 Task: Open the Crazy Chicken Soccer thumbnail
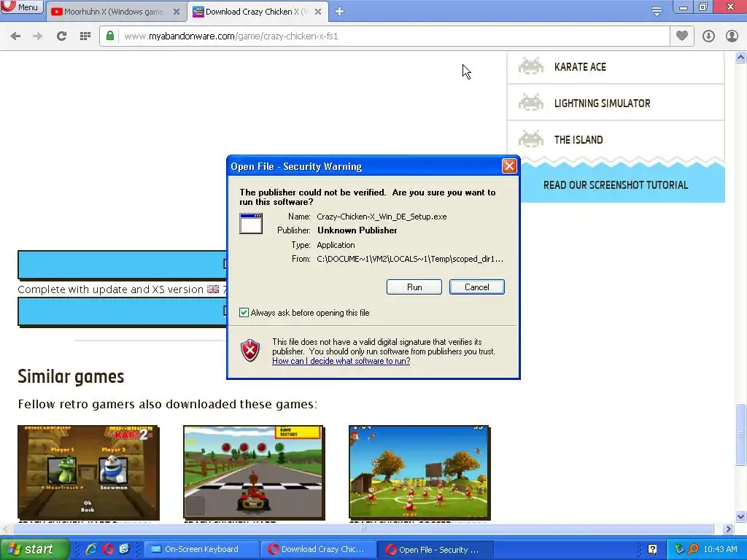[x=419, y=472]
